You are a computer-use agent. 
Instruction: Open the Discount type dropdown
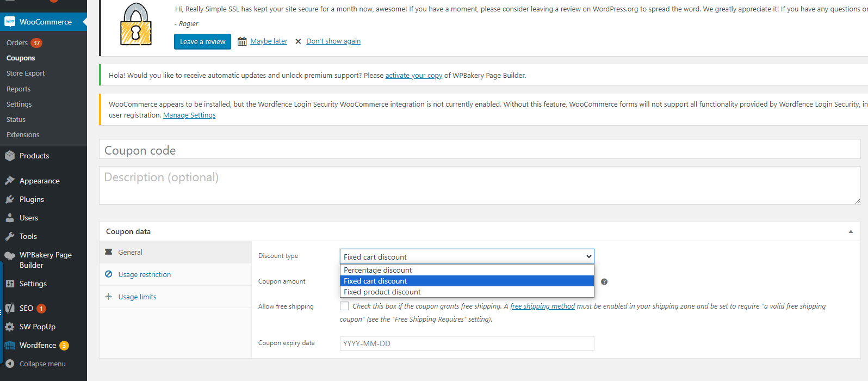click(x=467, y=256)
